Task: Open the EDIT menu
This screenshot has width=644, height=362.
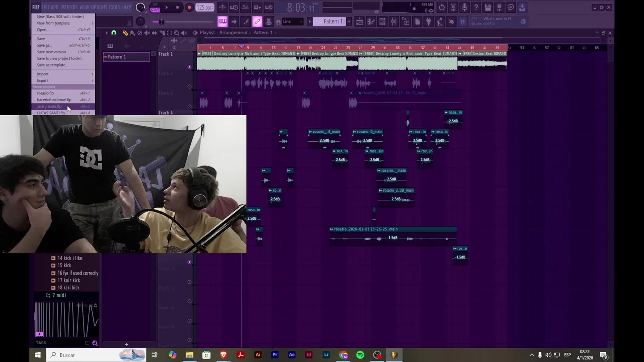Action: [x=45, y=7]
